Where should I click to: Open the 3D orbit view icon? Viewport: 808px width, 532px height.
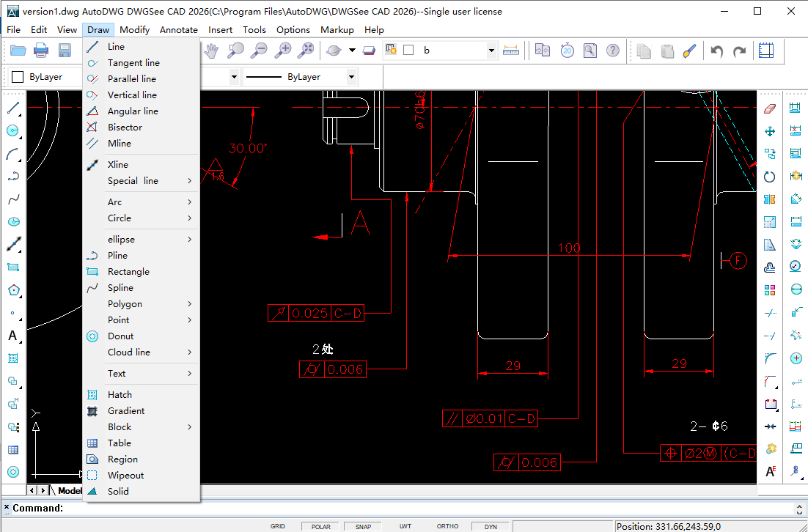click(x=334, y=51)
